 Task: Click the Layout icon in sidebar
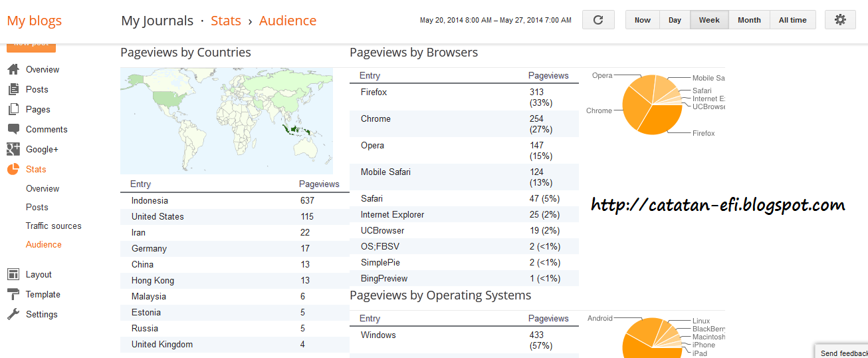pyautogui.click(x=13, y=274)
